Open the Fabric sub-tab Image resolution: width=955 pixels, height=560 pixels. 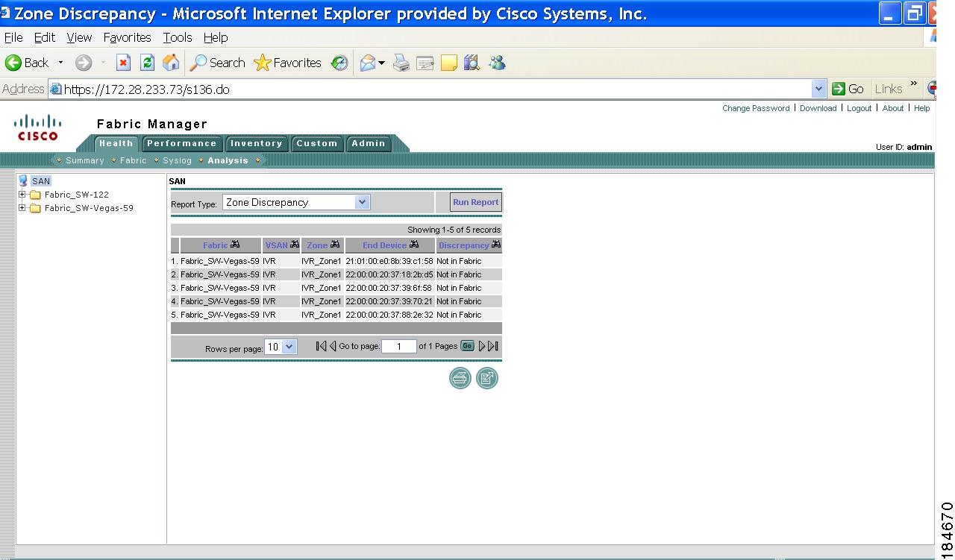[134, 160]
